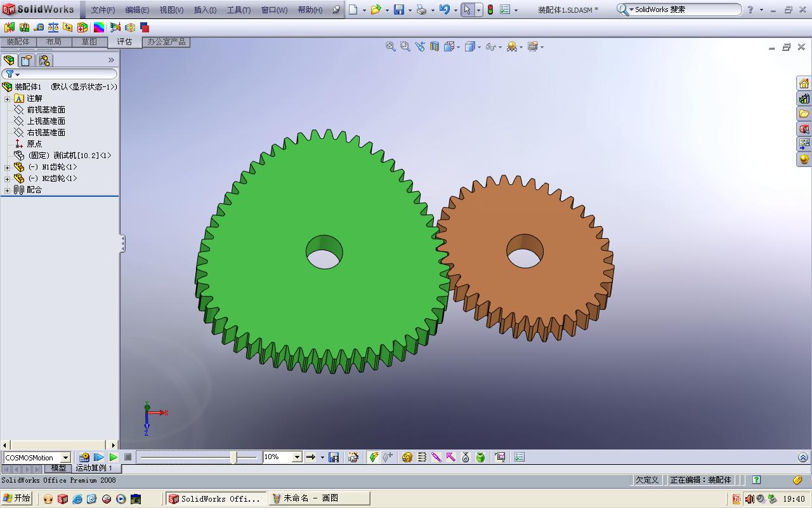
Task: Open the 10% playback speed dropdown
Action: [296, 457]
